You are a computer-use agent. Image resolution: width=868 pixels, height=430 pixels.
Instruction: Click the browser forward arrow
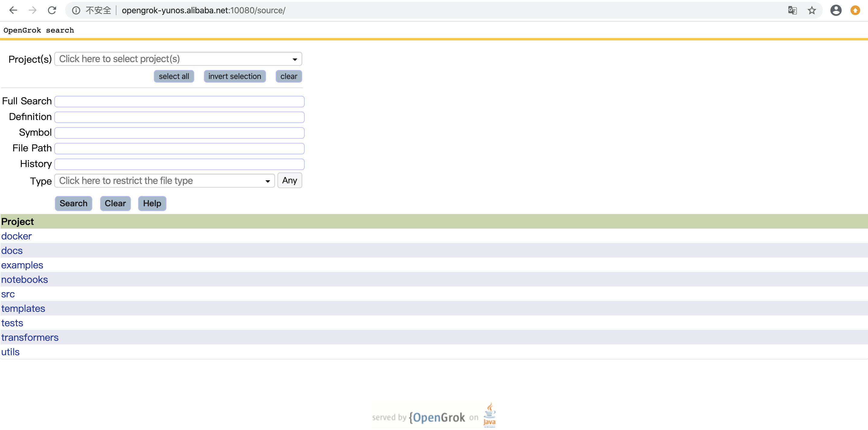33,11
